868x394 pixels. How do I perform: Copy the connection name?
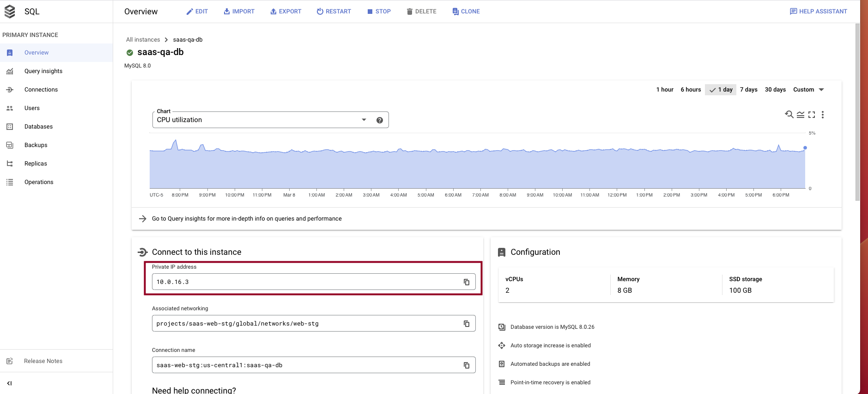(467, 365)
